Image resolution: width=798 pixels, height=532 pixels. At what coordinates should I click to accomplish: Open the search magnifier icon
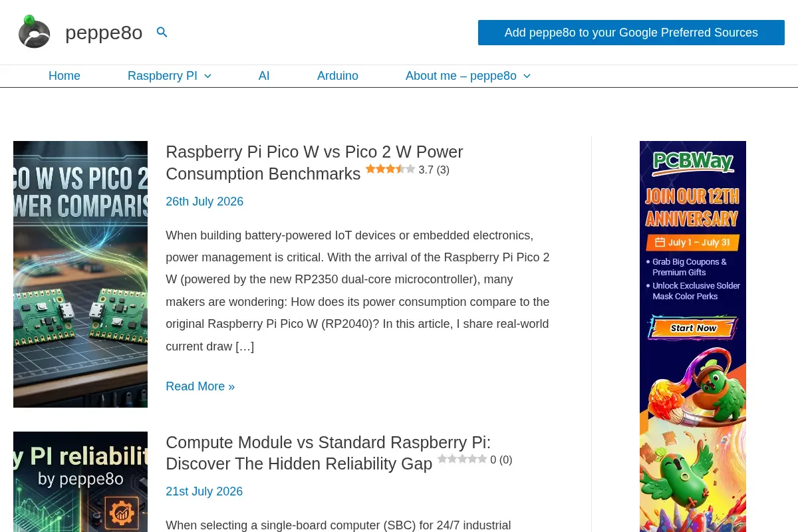(162, 32)
